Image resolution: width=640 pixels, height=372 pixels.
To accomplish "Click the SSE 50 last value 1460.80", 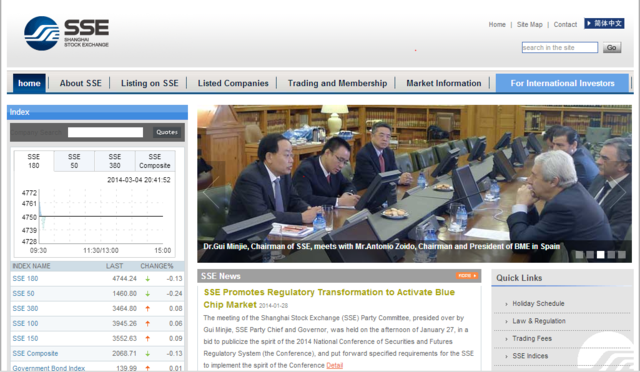I will [x=124, y=294].
